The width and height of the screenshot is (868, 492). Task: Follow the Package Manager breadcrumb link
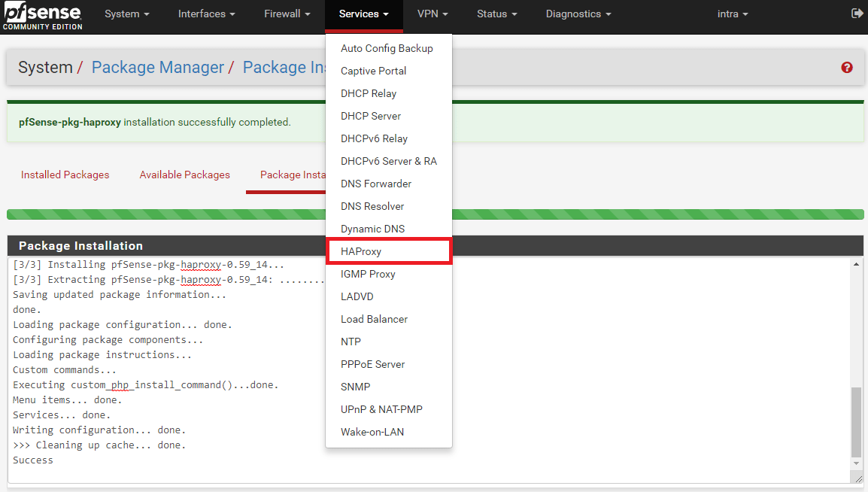pos(157,68)
